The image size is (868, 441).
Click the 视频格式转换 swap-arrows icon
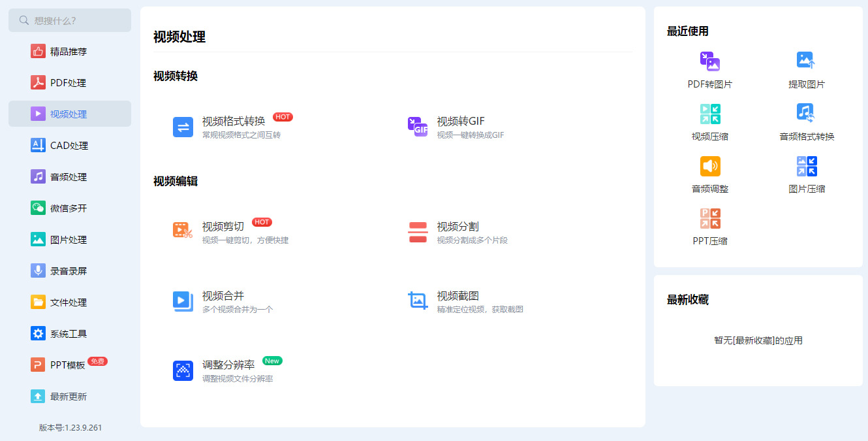183,127
